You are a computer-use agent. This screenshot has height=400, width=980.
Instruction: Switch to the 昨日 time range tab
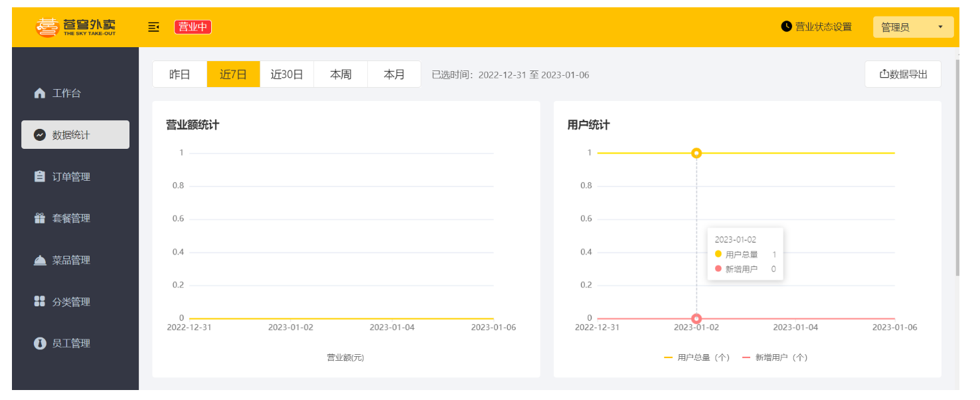(x=180, y=74)
